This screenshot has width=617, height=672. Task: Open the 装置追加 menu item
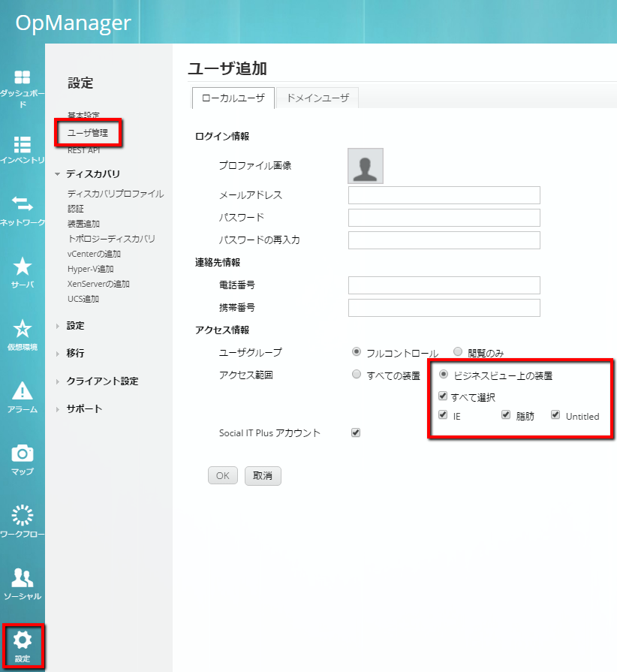[83, 224]
